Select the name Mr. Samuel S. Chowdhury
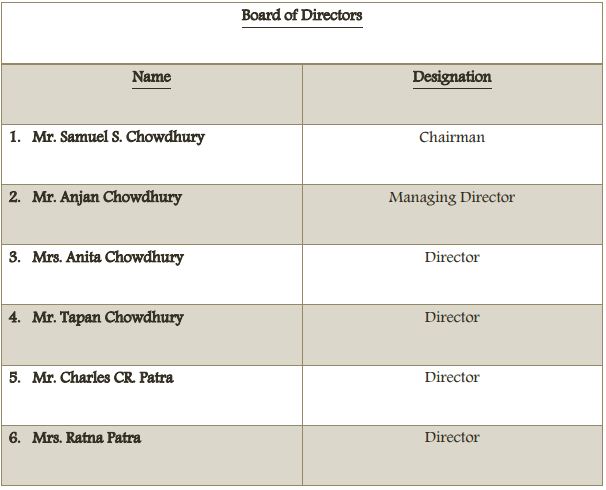 tap(118, 137)
